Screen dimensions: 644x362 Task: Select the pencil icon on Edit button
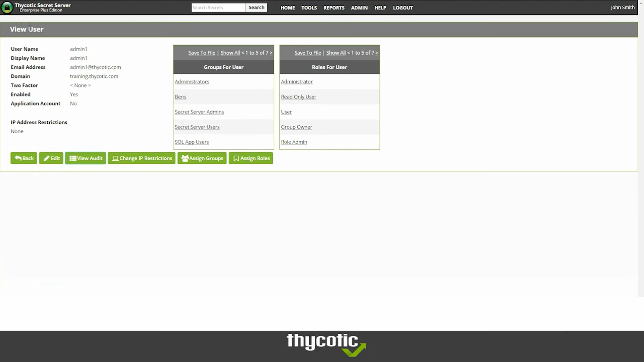point(46,158)
